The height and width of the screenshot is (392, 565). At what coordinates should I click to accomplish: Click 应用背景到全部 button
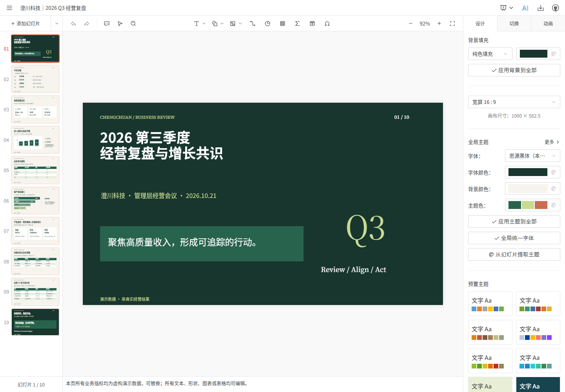click(514, 70)
